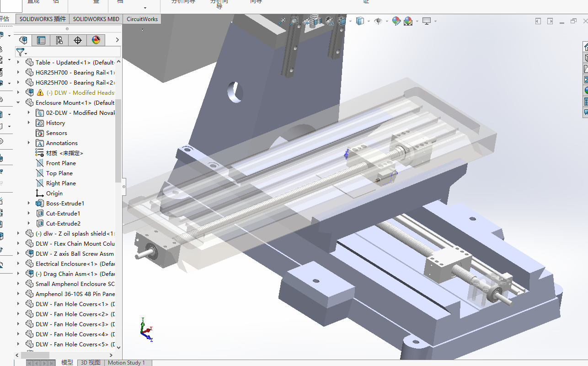Open the DisplayManager color sphere tab
Image resolution: width=588 pixels, height=366 pixels.
click(x=96, y=40)
